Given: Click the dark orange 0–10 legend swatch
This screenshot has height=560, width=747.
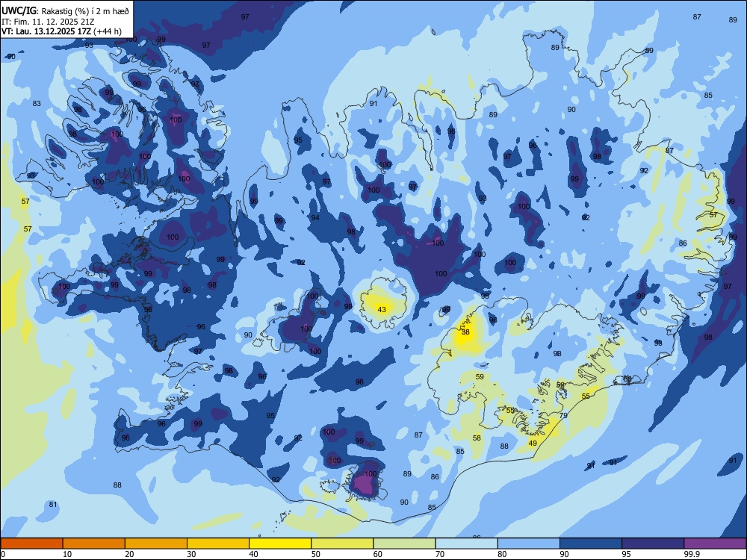Looking at the screenshot, I should coord(31,544).
